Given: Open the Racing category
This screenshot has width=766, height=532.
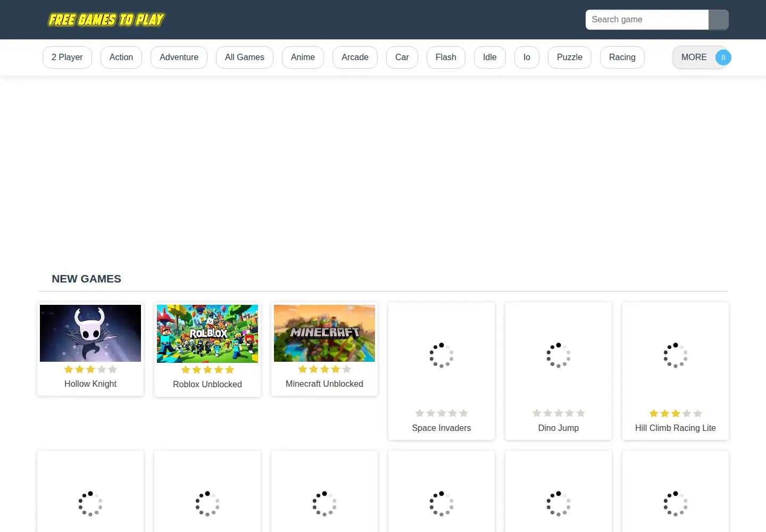Looking at the screenshot, I should tap(622, 57).
